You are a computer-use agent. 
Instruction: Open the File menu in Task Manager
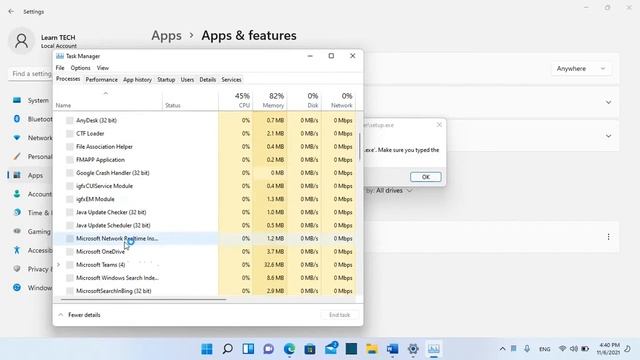tap(60, 68)
